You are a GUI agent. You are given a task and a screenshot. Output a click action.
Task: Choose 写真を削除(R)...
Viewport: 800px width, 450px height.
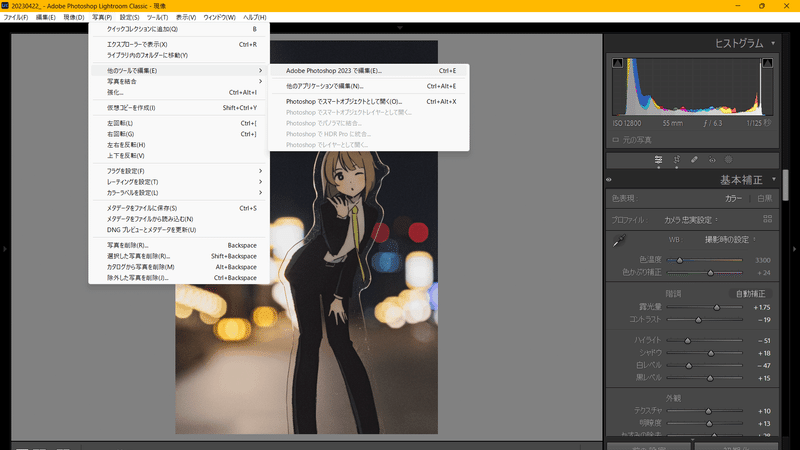179,245
